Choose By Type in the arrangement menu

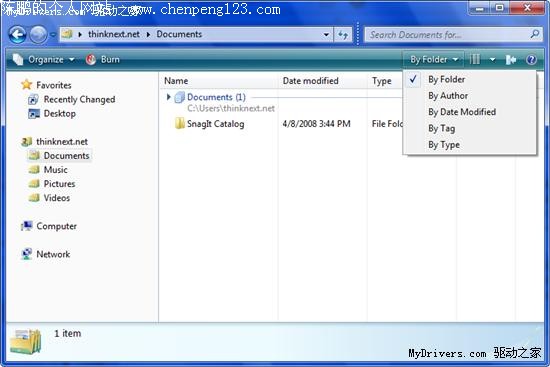(x=470, y=145)
